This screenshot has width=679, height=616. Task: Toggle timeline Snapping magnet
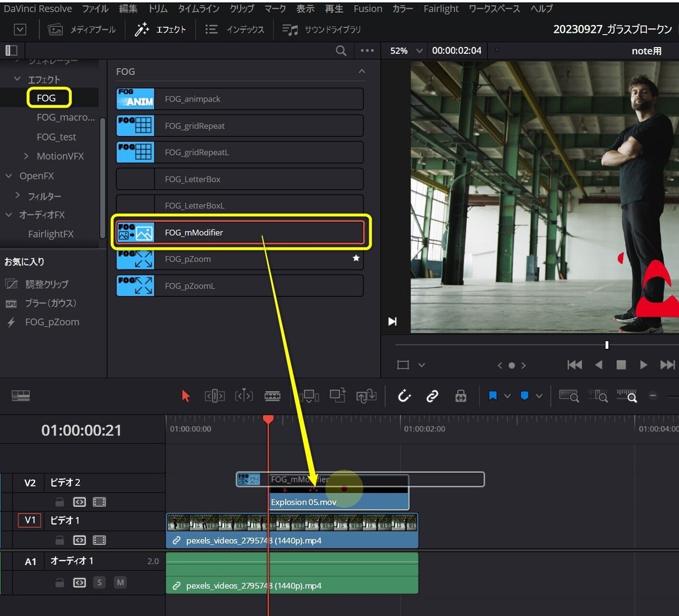point(404,396)
